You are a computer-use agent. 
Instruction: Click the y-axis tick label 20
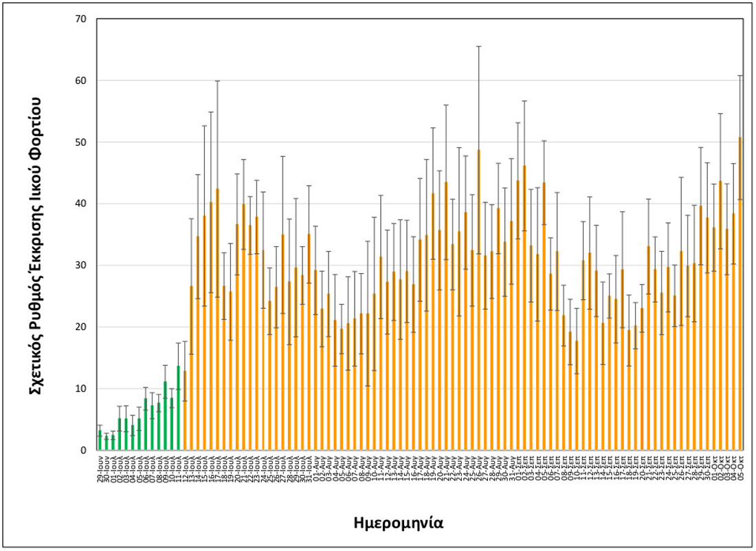(x=80, y=327)
